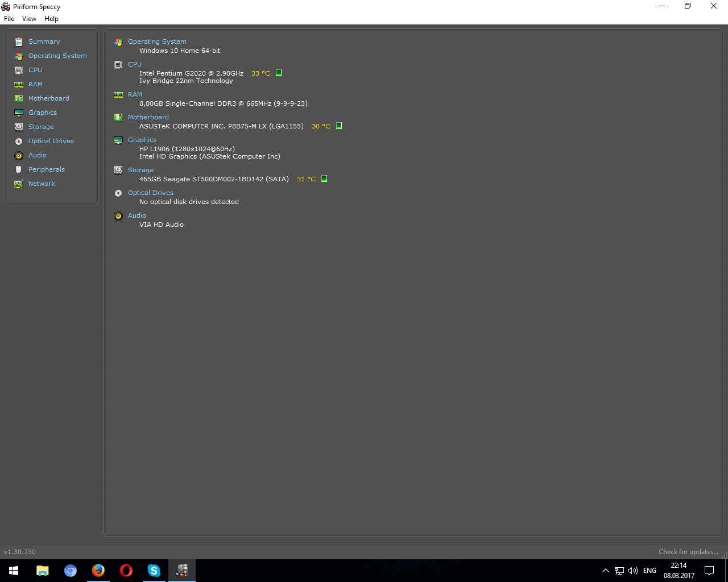Show hidden system tray icons
This screenshot has width=728, height=582.
(606, 571)
